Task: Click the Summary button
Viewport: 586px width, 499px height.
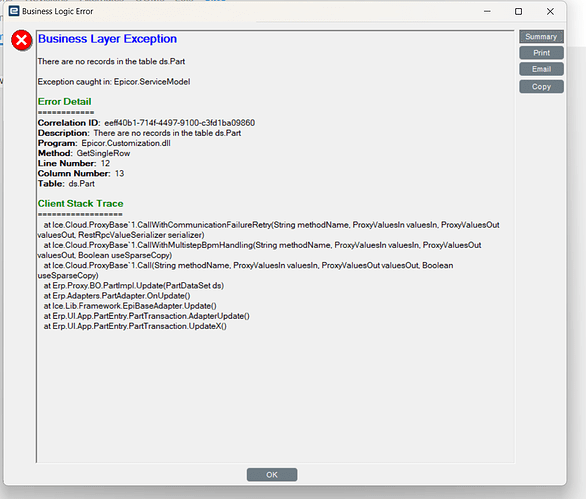Action: click(x=541, y=37)
